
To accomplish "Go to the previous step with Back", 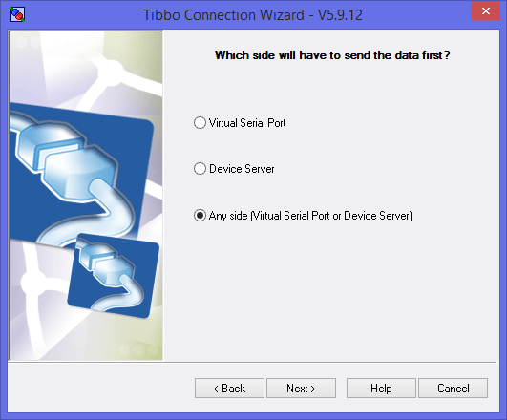I will pos(229,388).
